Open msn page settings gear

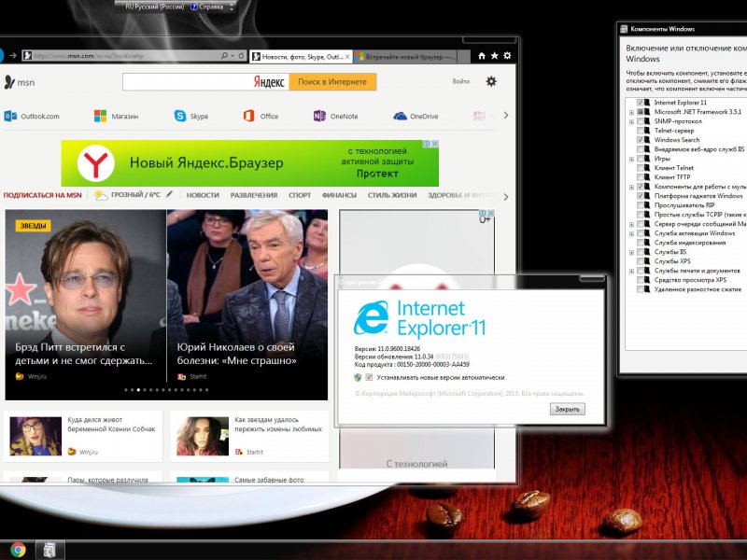coord(491,81)
